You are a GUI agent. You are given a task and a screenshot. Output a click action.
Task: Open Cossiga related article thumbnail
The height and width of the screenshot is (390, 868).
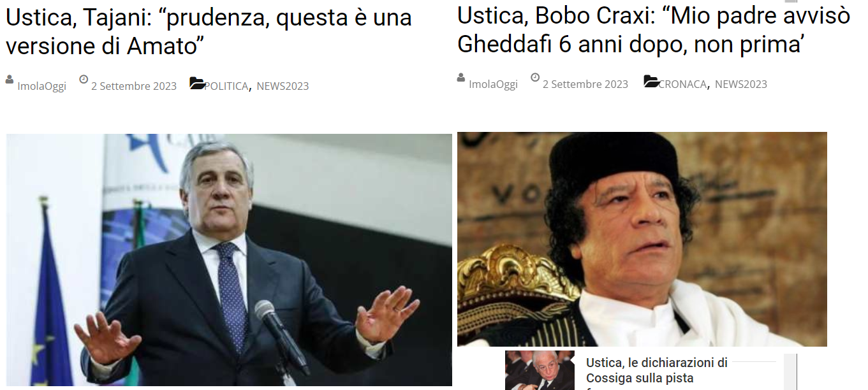coord(540,370)
